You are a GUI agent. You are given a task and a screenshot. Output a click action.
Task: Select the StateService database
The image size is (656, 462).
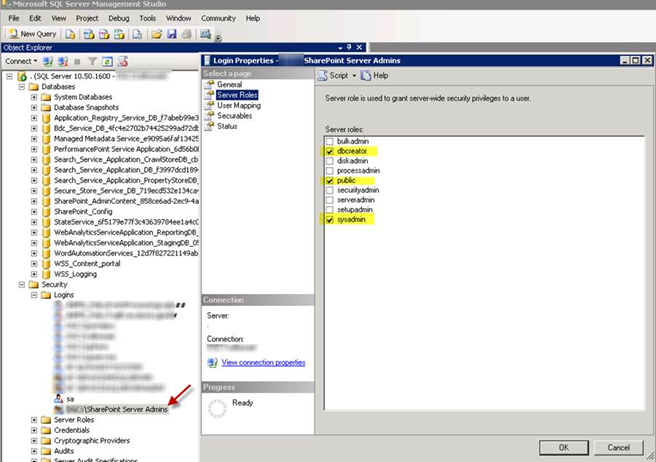(x=126, y=222)
